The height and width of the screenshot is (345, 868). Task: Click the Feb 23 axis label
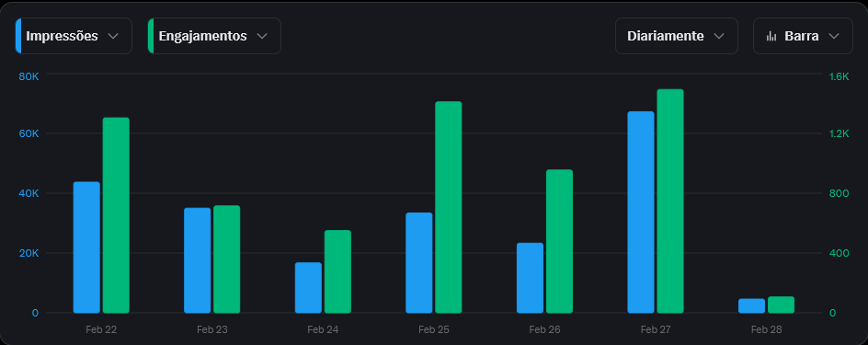pyautogui.click(x=212, y=329)
